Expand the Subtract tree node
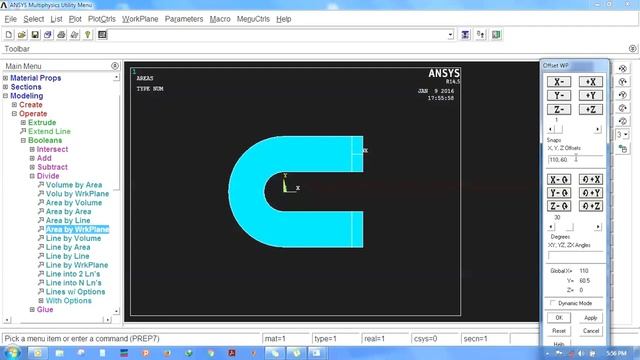 pos(32,167)
